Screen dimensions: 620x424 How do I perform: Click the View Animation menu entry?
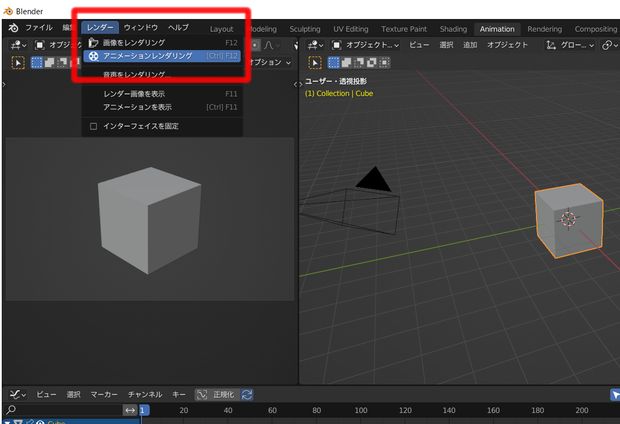click(137, 107)
